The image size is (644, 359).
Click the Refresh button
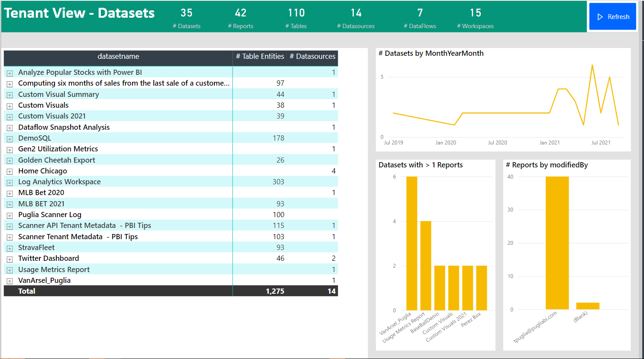tap(612, 16)
